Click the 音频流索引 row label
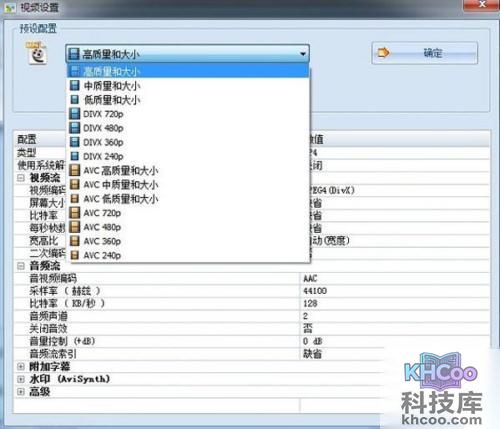This screenshot has height=429, width=500. tap(53, 354)
